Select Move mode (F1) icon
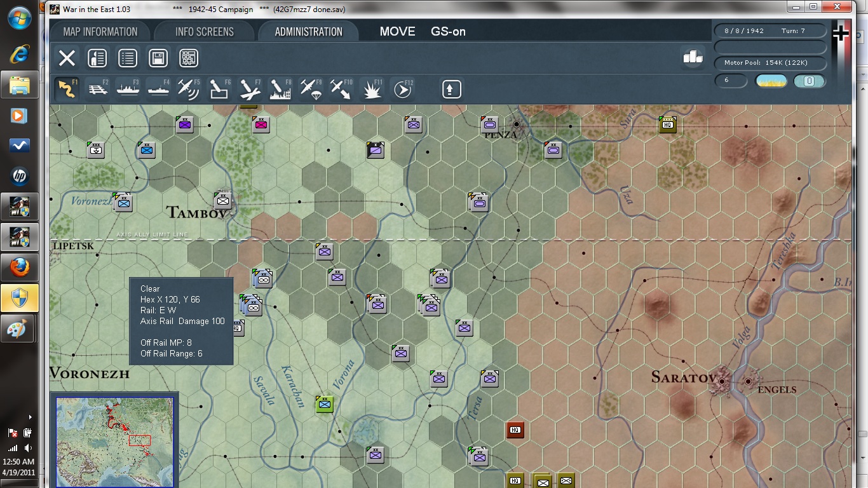 click(67, 89)
